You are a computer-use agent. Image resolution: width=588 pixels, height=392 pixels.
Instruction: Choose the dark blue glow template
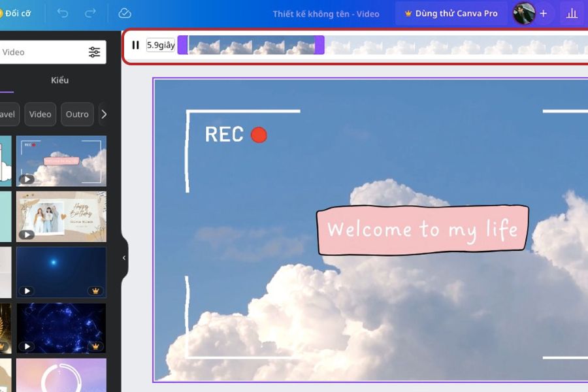pos(61,272)
